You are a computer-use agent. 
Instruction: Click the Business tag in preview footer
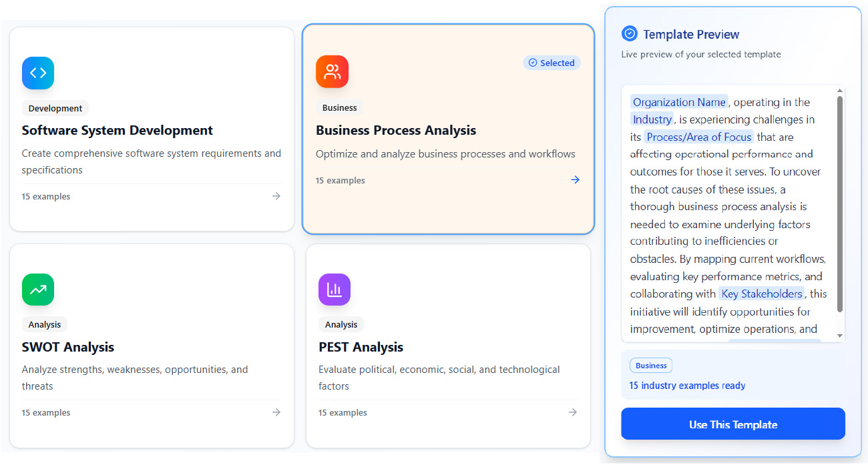point(650,366)
